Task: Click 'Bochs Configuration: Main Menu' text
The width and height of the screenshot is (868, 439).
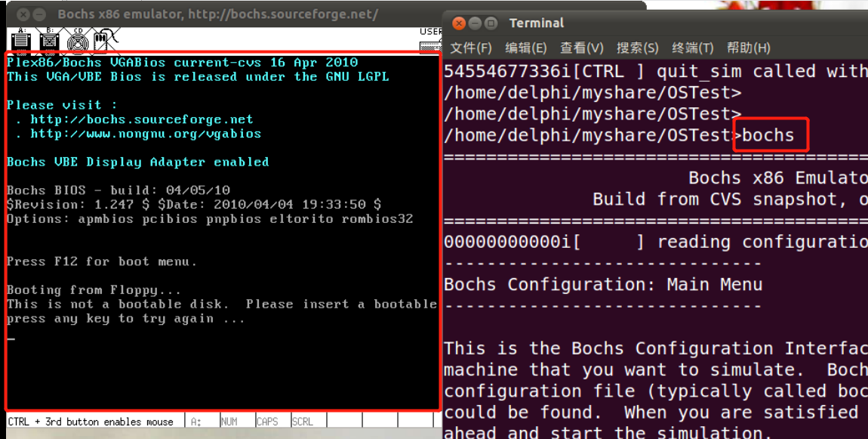Action: coord(603,285)
